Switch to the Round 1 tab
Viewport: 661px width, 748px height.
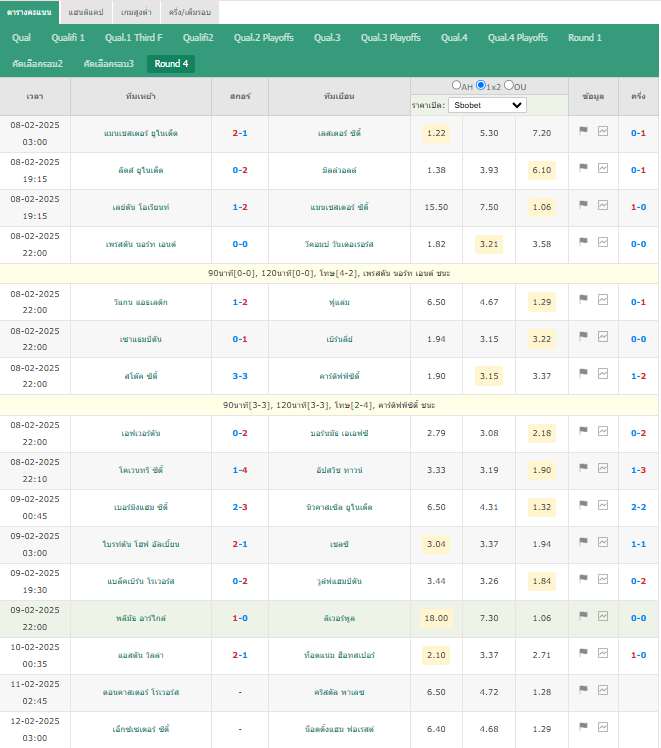(585, 38)
